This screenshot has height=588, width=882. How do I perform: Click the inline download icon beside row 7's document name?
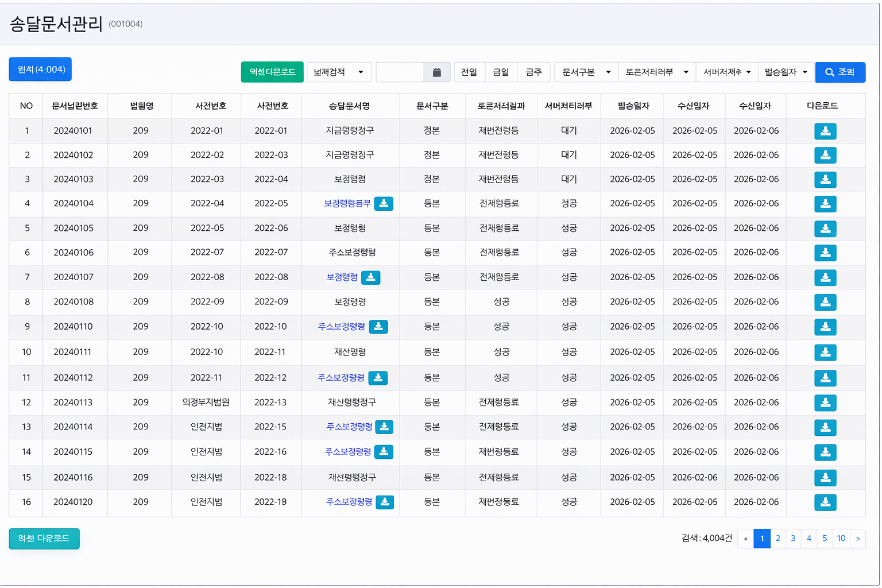pyautogui.click(x=370, y=277)
